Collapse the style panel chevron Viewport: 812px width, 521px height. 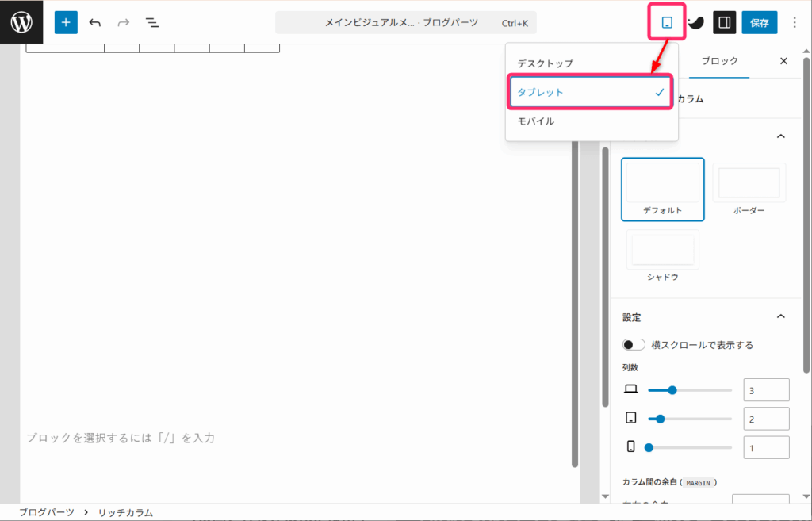tap(780, 136)
